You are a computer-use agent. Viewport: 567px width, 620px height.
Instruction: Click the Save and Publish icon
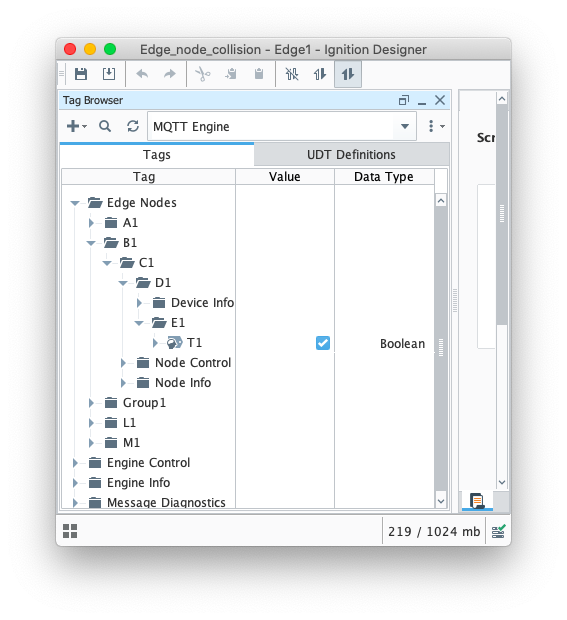click(x=109, y=74)
